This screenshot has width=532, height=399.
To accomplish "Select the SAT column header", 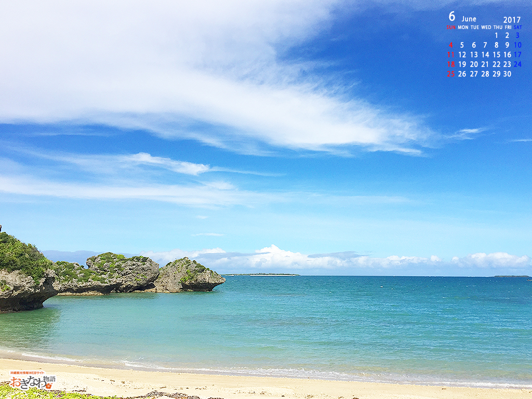I will coord(517,27).
